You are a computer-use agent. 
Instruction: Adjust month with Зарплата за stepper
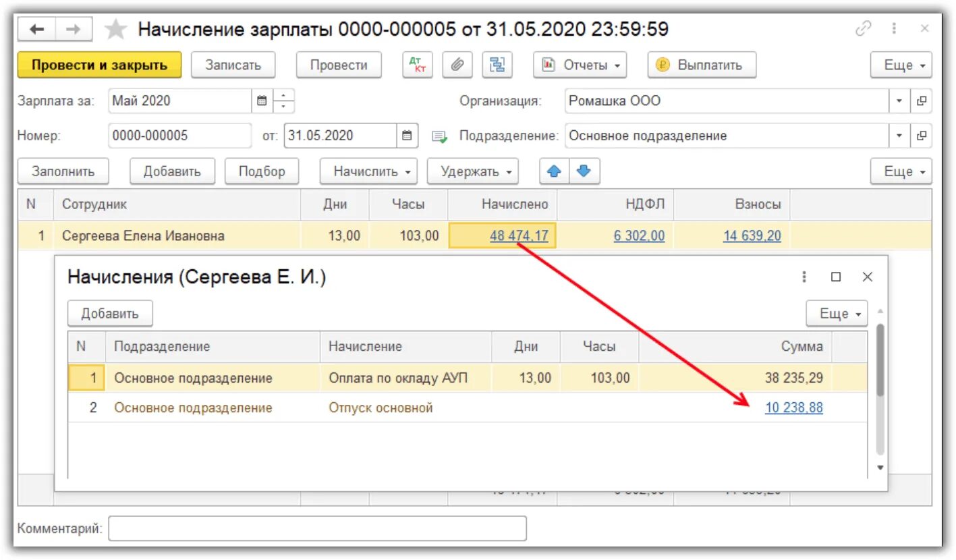click(x=283, y=101)
